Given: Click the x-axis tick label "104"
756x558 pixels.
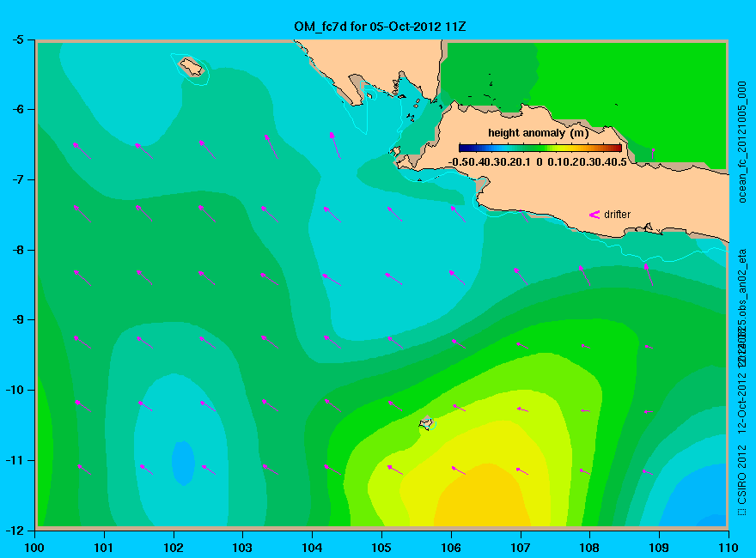Looking at the screenshot, I should click(x=312, y=548).
